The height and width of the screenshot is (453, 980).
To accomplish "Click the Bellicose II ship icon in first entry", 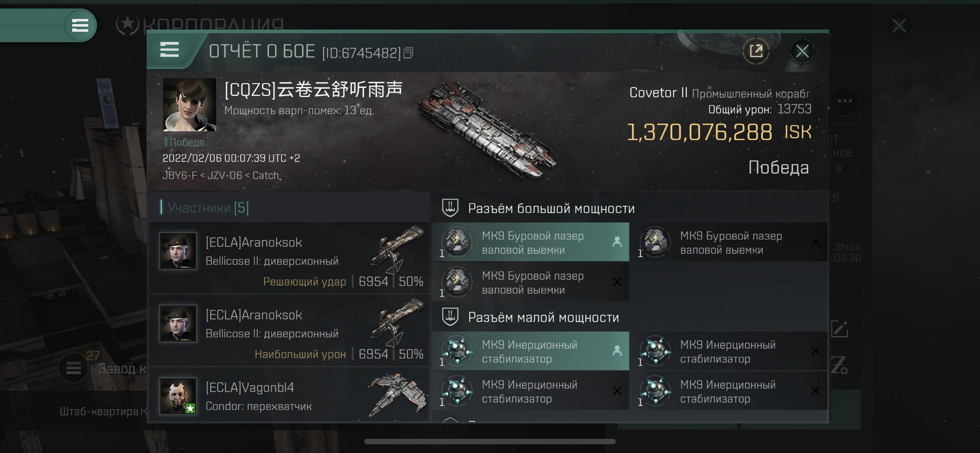I will pos(397,249).
